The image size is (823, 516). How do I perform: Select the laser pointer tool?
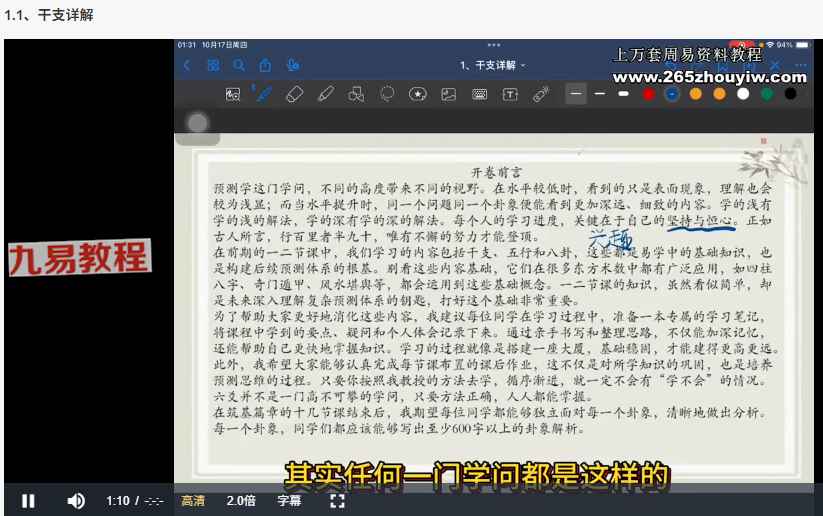tap(541, 94)
